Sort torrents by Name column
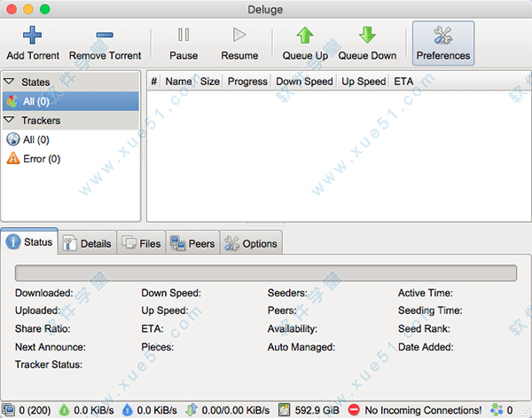Image resolution: width=532 pixels, height=418 pixels. (178, 81)
